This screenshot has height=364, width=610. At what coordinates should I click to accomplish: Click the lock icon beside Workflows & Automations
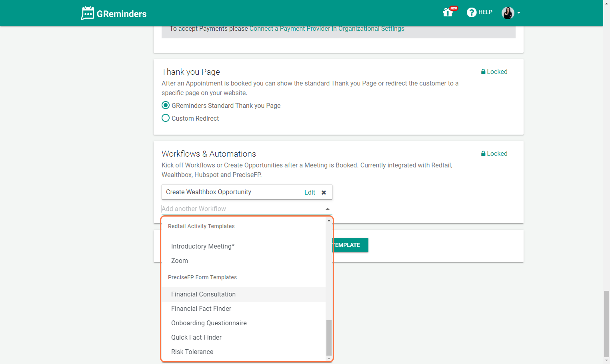pos(483,153)
